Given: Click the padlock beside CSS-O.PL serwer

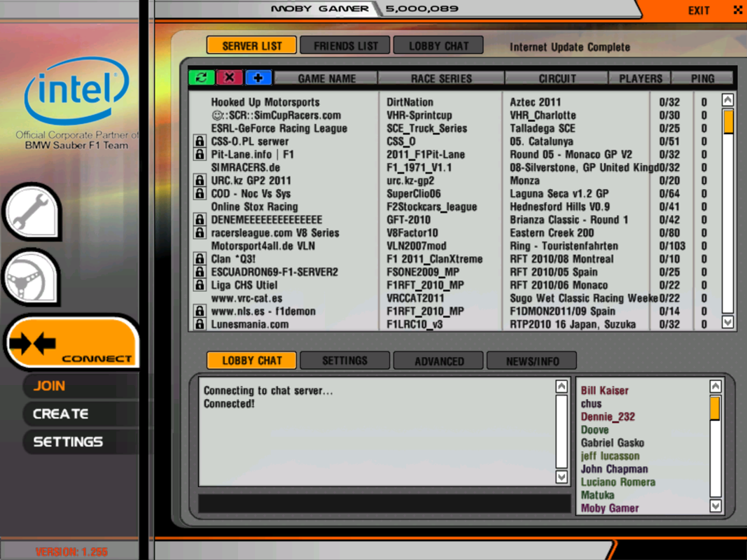Looking at the screenshot, I should [199, 141].
